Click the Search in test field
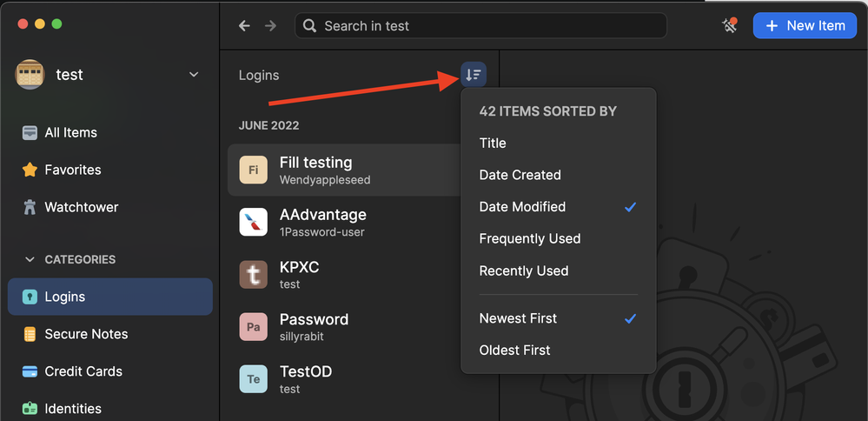The height and width of the screenshot is (421, 868). coord(480,26)
